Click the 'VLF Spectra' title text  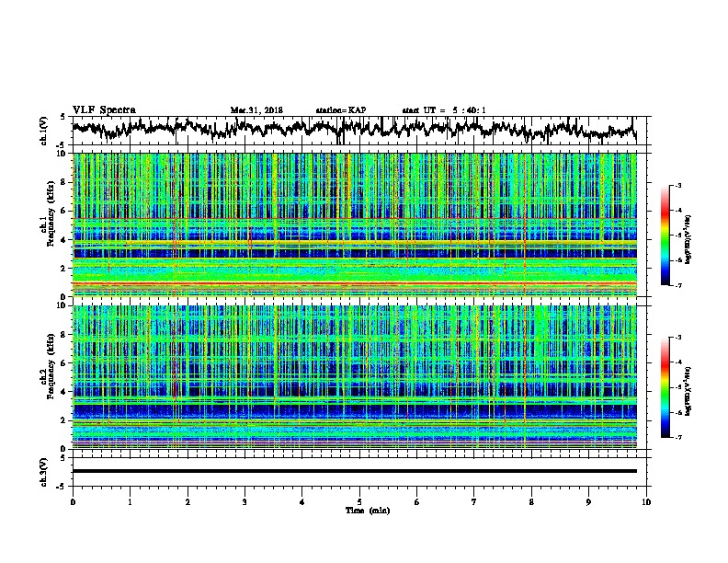(104, 109)
